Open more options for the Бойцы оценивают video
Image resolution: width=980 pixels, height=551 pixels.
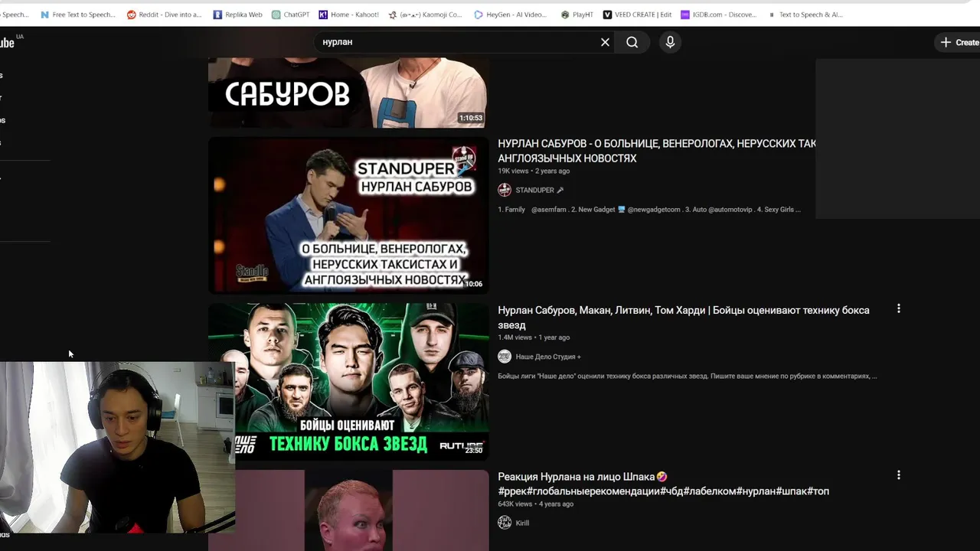(899, 309)
